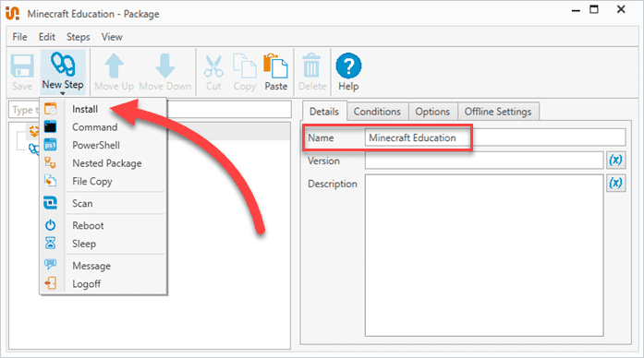The image size is (644, 358).
Task: Open the View menu
Action: pos(112,37)
